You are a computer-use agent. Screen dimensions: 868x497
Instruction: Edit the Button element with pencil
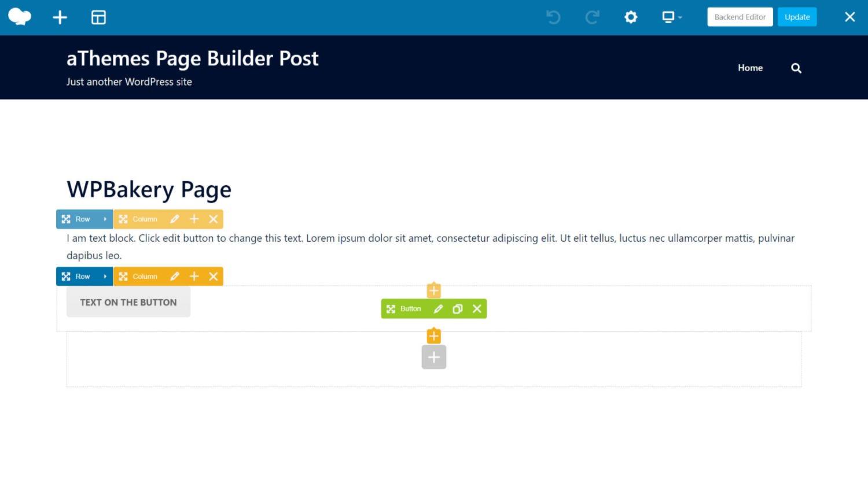pyautogui.click(x=438, y=309)
